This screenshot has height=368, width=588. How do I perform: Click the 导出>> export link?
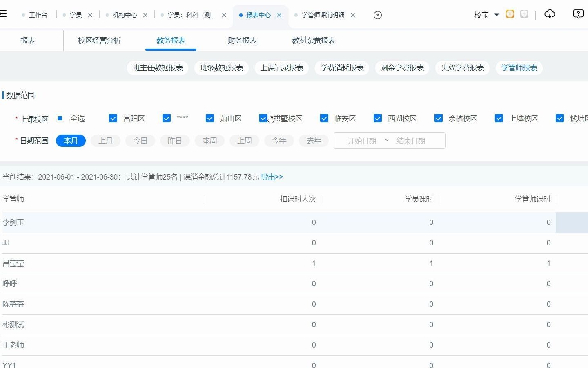pos(272,177)
